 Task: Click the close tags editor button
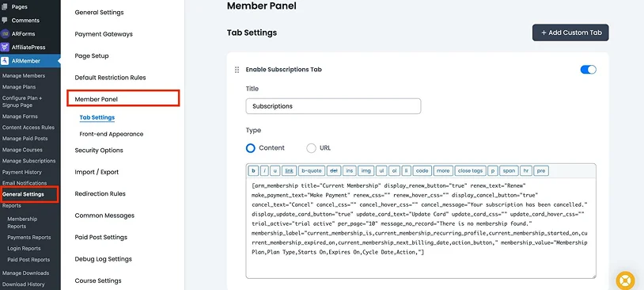470,170
